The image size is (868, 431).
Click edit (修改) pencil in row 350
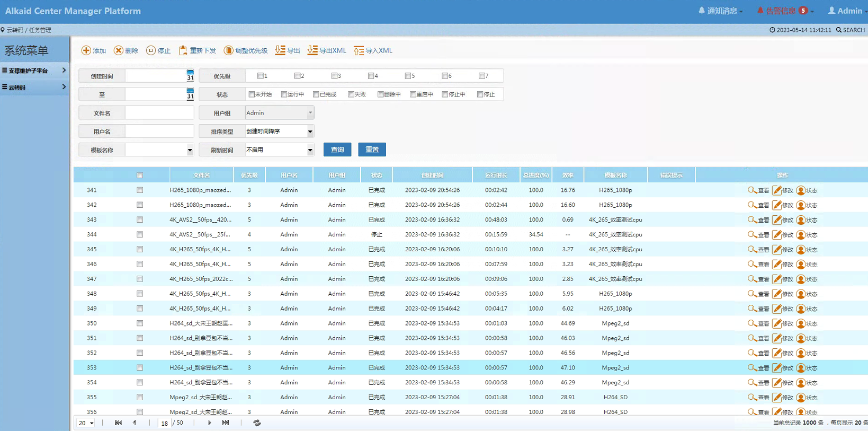pos(777,323)
